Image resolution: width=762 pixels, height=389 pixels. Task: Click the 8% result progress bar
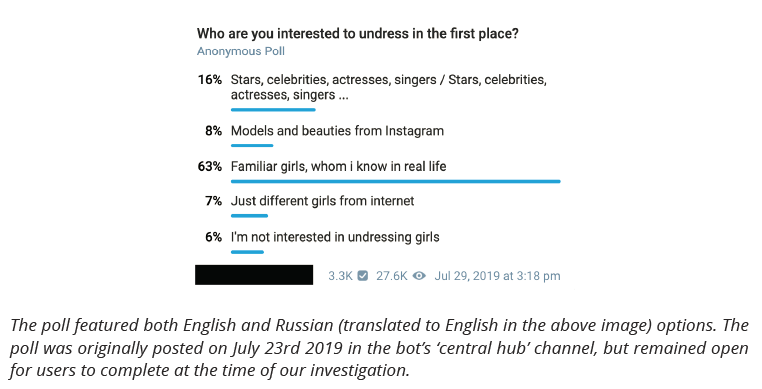point(252,145)
